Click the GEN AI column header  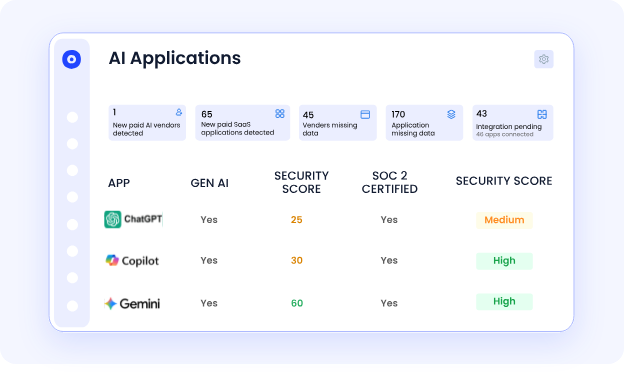pos(209,183)
